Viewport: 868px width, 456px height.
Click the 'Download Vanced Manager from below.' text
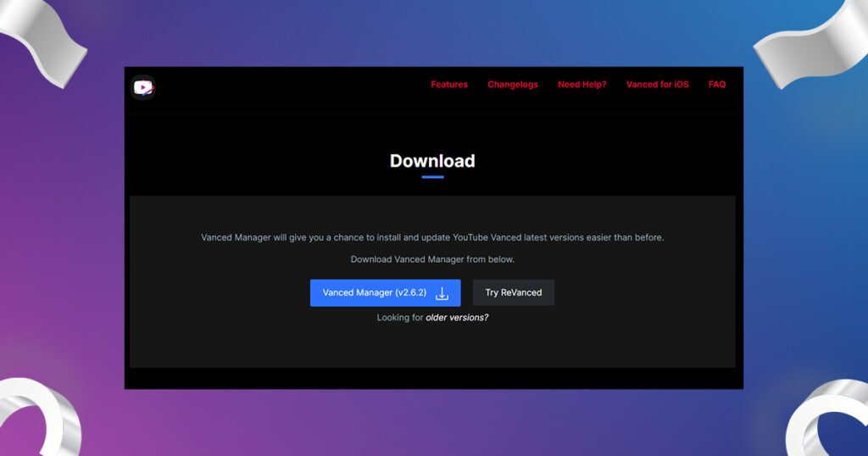(x=432, y=259)
